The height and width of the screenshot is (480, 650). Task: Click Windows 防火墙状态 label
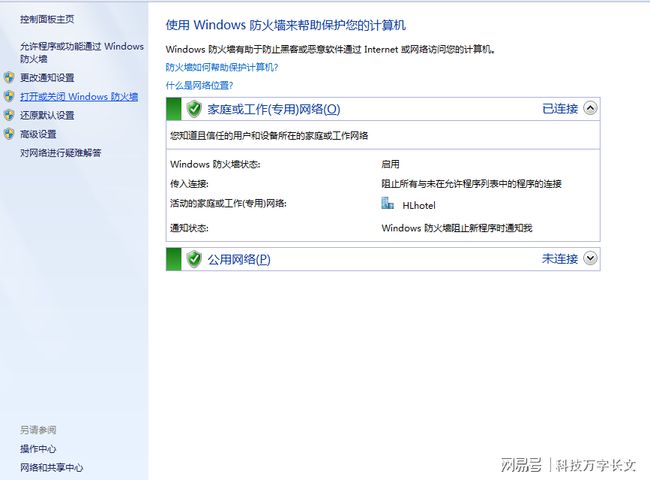tap(215, 164)
